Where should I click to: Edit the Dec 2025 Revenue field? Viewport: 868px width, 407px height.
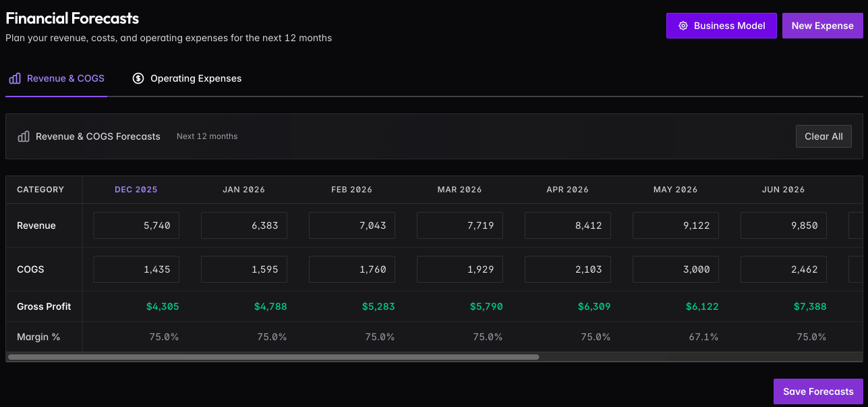(136, 225)
